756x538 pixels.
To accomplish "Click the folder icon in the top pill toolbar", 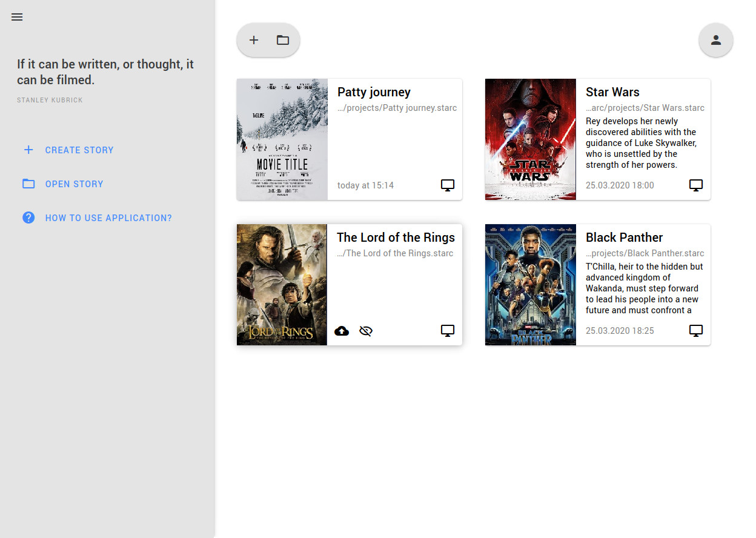I will tap(282, 39).
